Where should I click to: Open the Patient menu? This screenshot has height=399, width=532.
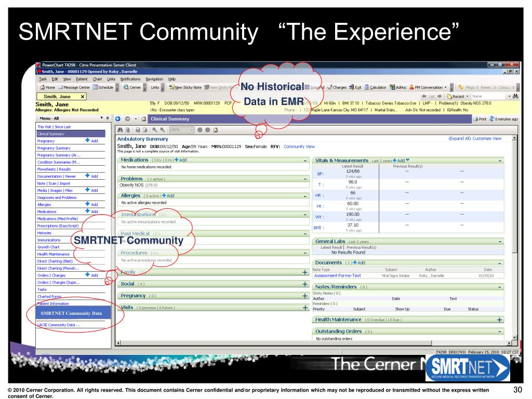(x=82, y=79)
